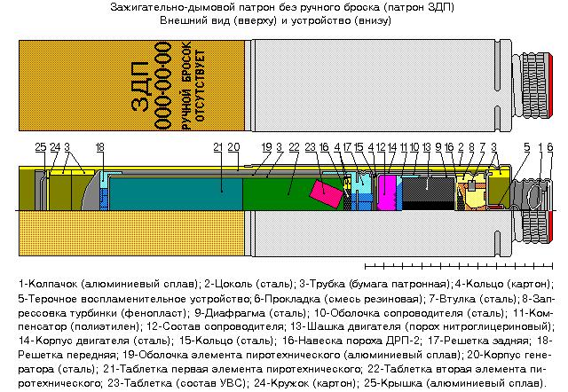The image size is (568, 392).
Task: Click callout number 24 above the cutaway
Action: point(55,147)
